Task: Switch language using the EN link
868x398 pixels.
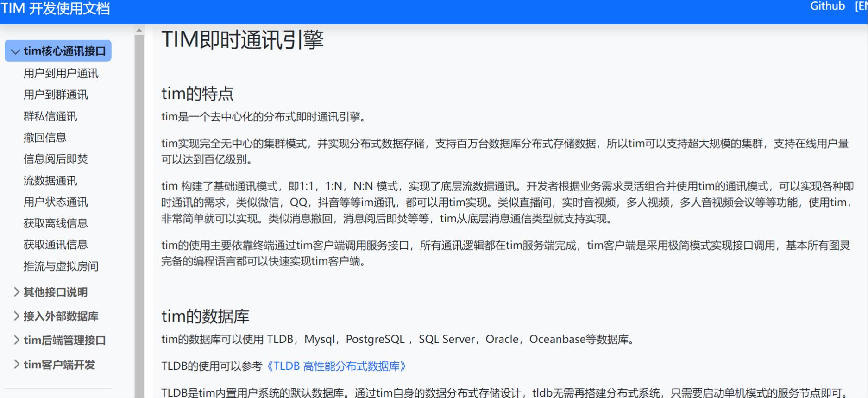Action: point(861,6)
